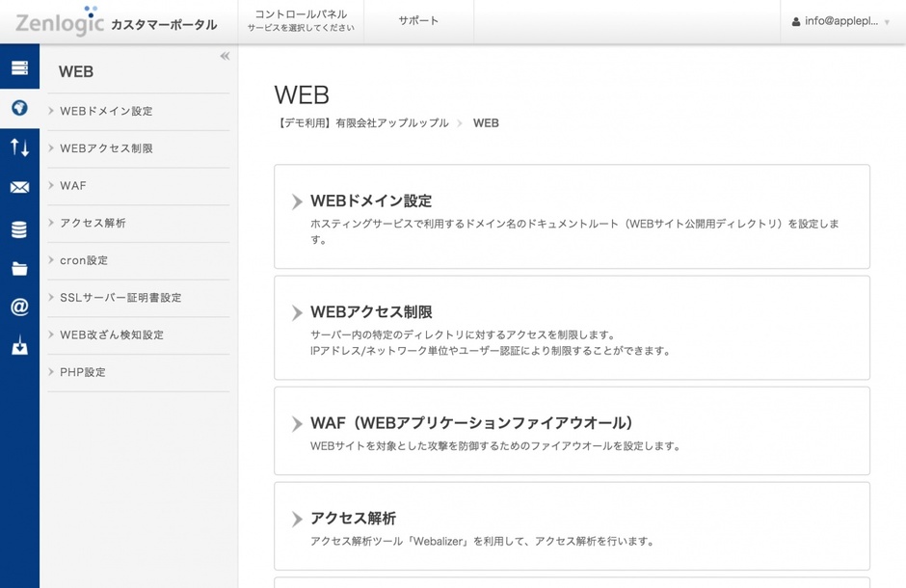This screenshot has width=906, height=588.
Task: Open the info@applepl account dropdown
Action: pos(841,21)
